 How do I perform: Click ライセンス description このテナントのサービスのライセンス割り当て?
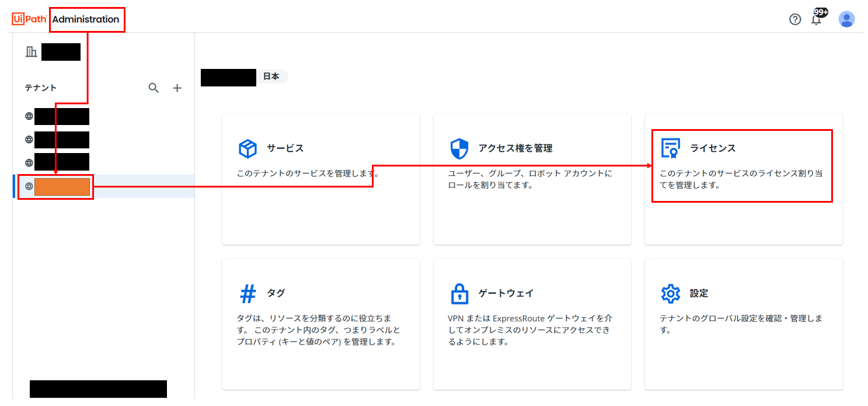(741, 179)
